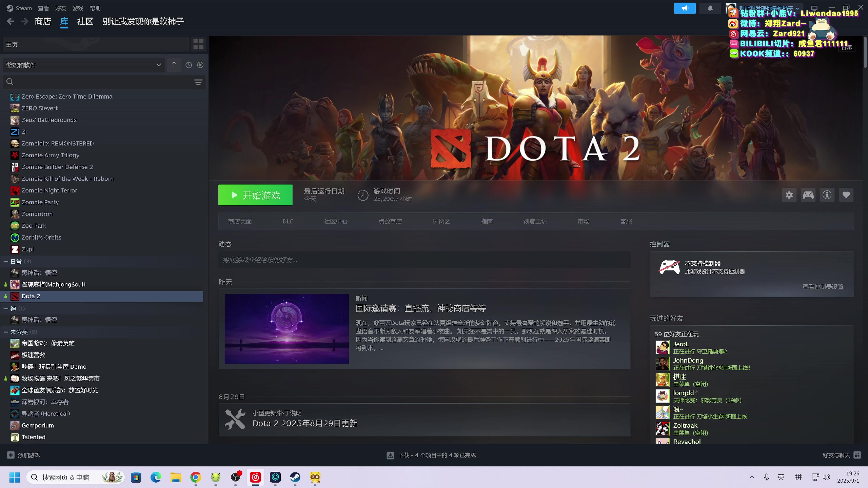
Task: Open the 查看 menu
Action: point(43,8)
